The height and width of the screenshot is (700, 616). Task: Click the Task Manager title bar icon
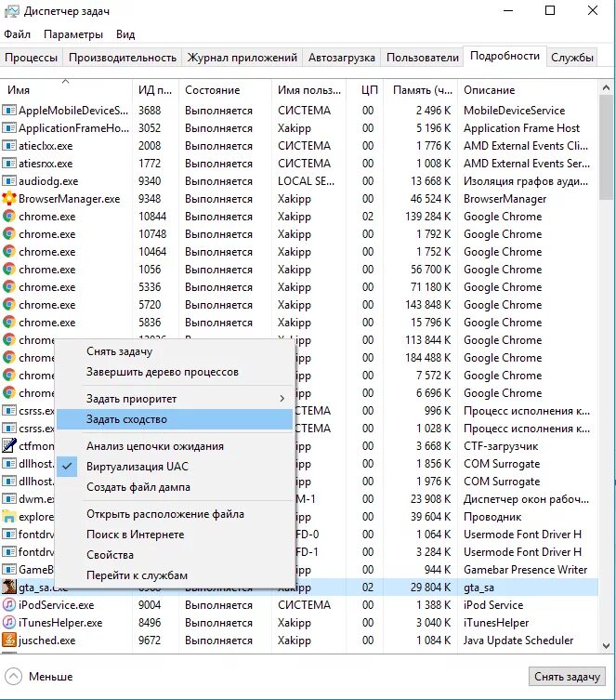tap(11, 11)
